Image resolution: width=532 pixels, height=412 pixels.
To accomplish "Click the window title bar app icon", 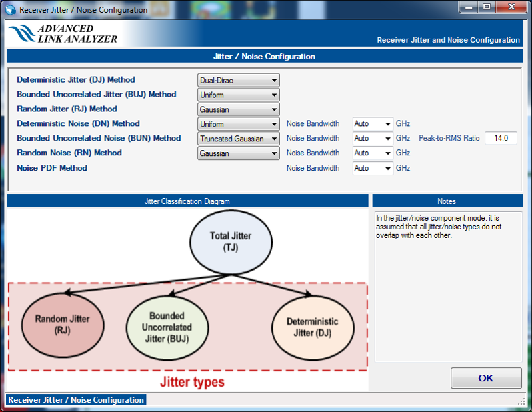I will [x=11, y=10].
